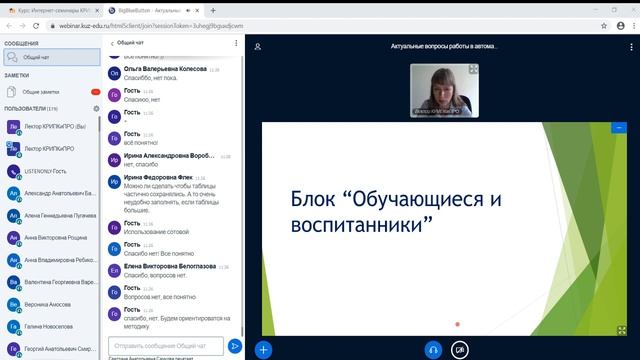Select user Лектор КРИПКиПРО (Вы)
The height and width of the screenshot is (360, 640).
50,127
